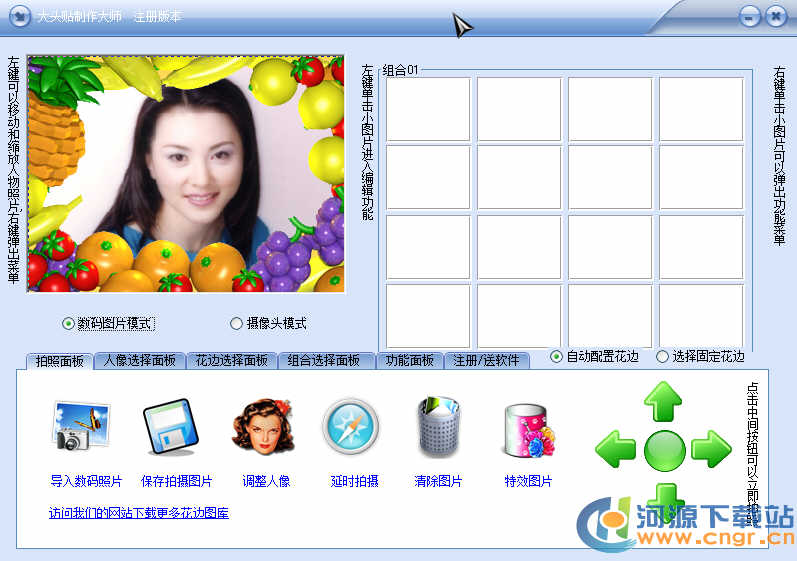The width and height of the screenshot is (797, 561).
Task: Open the special effects picture can icon
Action: pos(529,430)
